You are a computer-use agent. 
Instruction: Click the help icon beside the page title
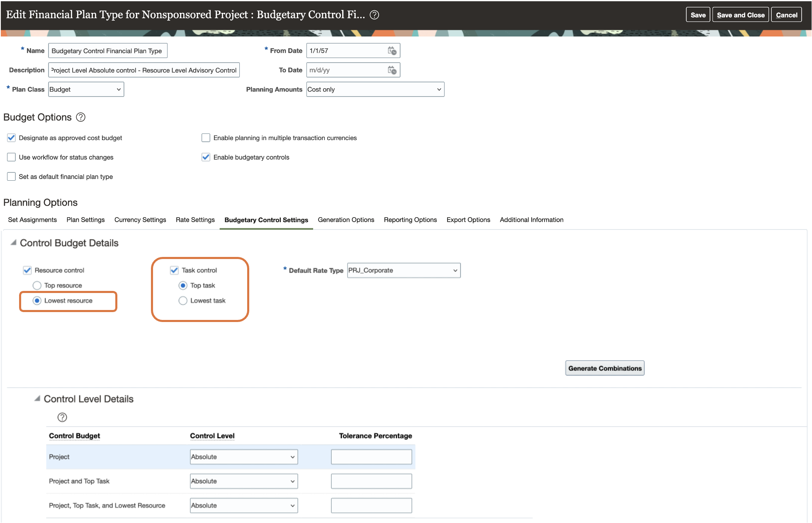coord(374,15)
